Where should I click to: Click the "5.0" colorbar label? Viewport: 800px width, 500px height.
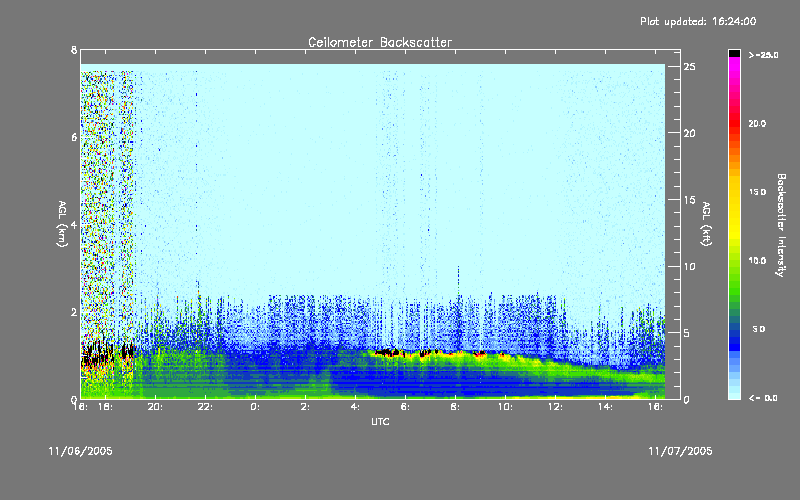tap(759, 330)
